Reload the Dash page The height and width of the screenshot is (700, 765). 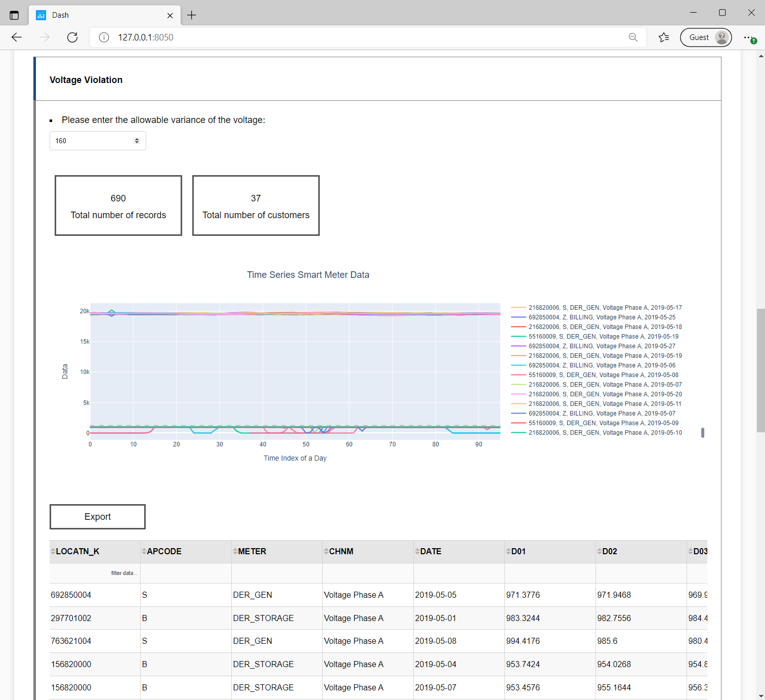(72, 37)
